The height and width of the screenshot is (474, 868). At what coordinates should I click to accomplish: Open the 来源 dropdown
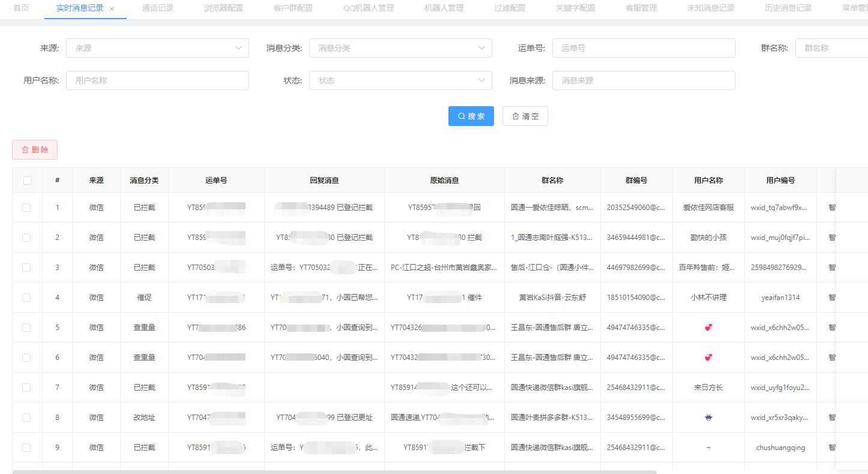click(157, 48)
